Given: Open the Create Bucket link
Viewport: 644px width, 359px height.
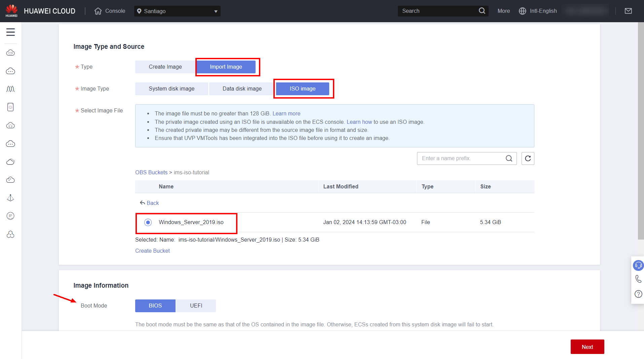Looking at the screenshot, I should click(x=152, y=251).
